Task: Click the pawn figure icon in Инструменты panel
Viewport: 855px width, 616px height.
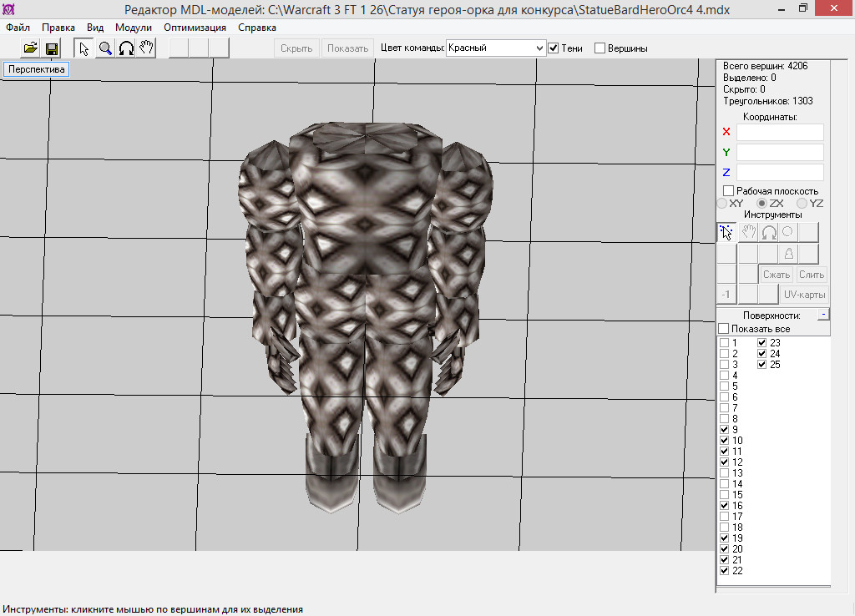Action: coord(788,254)
